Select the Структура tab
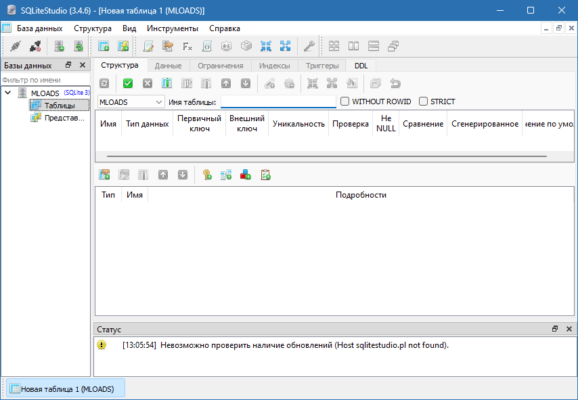578x400 pixels. [120, 65]
